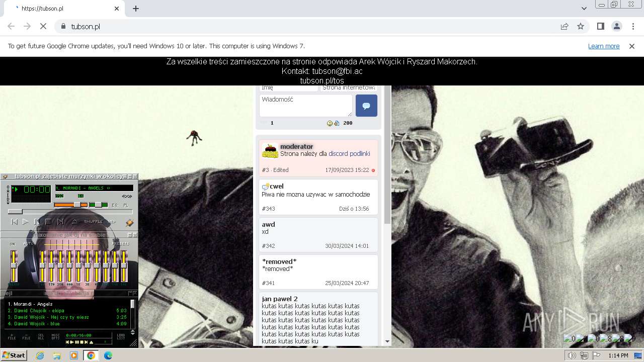The image size is (644, 362).
Task: Open the smiley emoticon picker
Action: (x=330, y=123)
